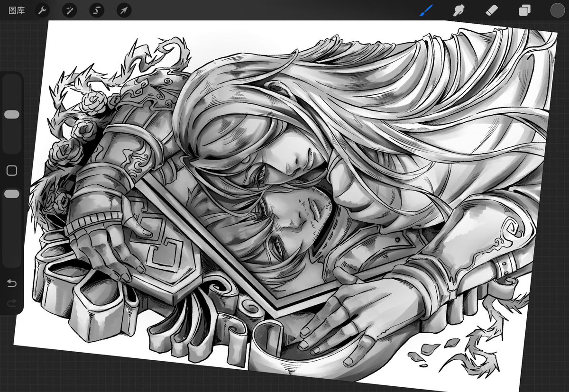Image resolution: width=569 pixels, height=392 pixels.
Task: Select the Brush tool
Action: (426, 10)
